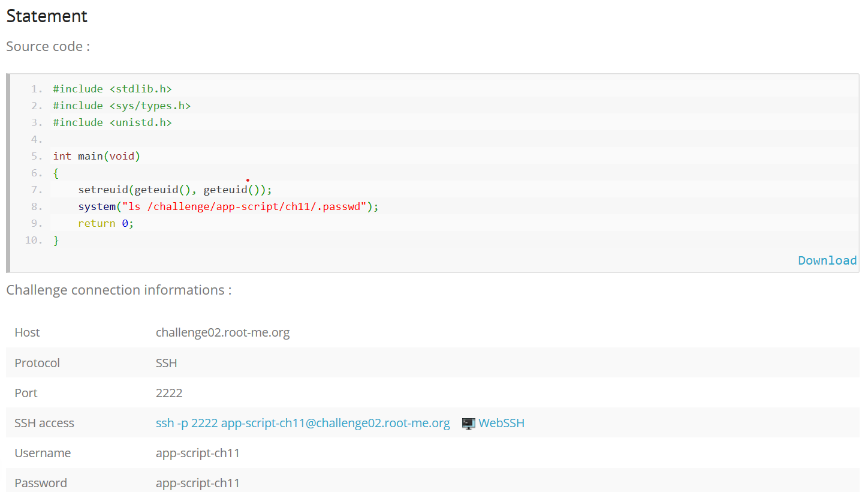Click the closing brace on line 10
Viewport: 868px width, 492px height.
56,240
